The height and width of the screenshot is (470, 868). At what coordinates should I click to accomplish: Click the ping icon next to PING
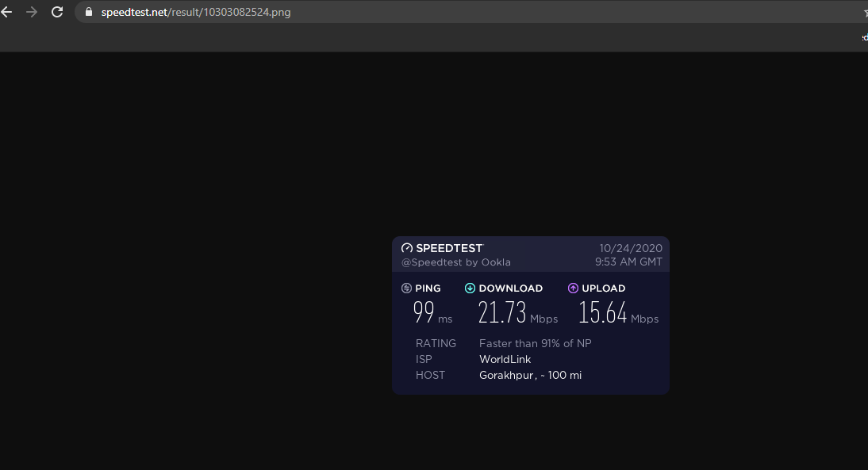[x=406, y=288]
